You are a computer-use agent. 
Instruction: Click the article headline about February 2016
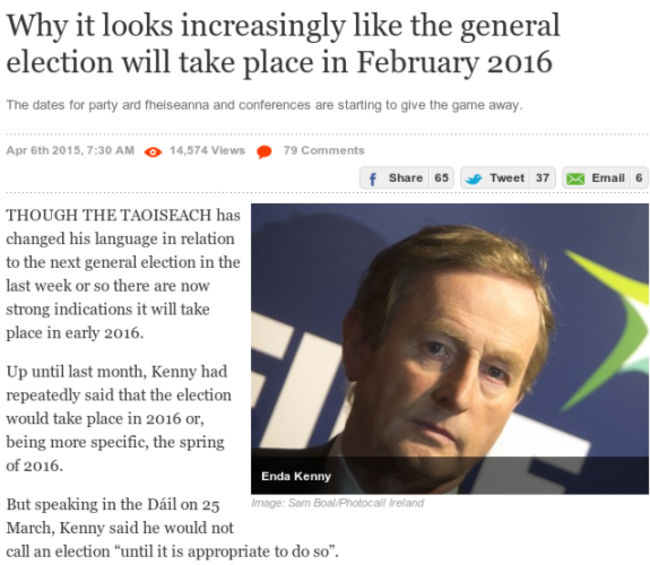tap(283, 42)
